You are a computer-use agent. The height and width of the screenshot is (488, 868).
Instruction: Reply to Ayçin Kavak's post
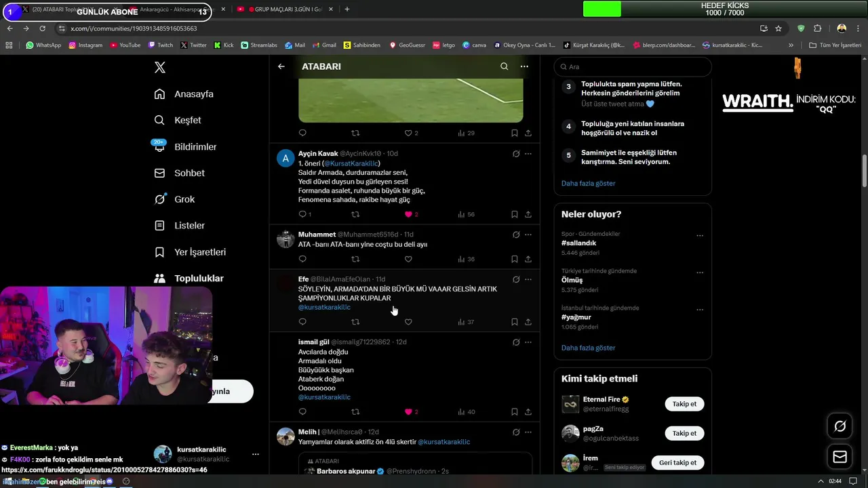coord(302,214)
